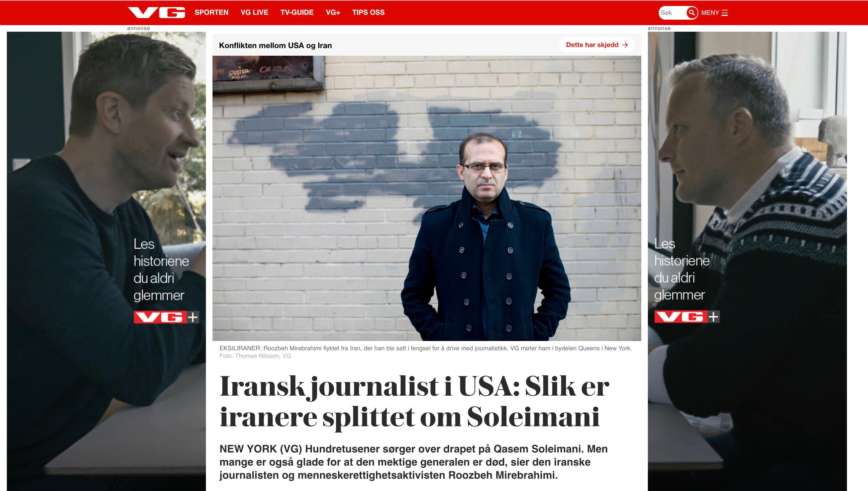Select VG+ in the top navigation
868x491 pixels.
point(333,13)
